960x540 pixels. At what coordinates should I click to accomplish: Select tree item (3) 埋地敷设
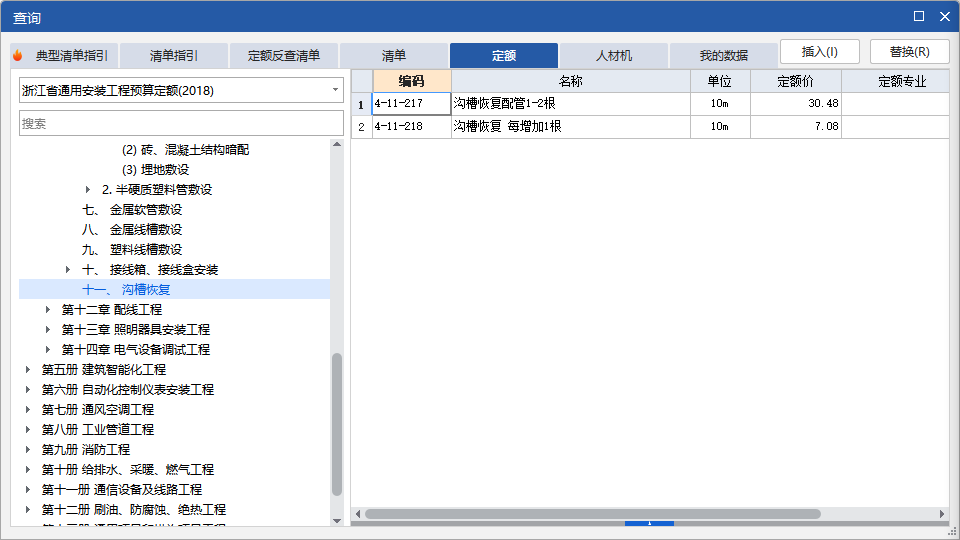tap(156, 170)
